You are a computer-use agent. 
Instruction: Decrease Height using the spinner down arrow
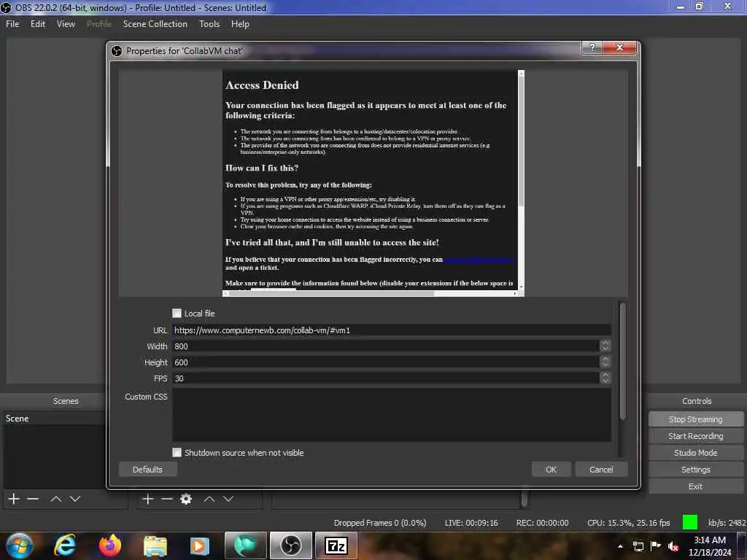pyautogui.click(x=605, y=366)
